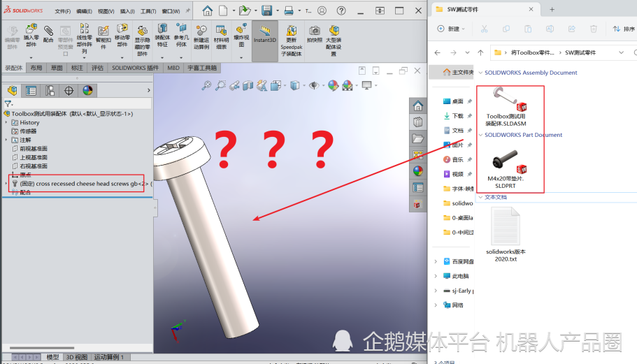The width and height of the screenshot is (637, 364).
Task: Open Linear Component Pattern (线性零部件阵列)
Action: (84, 38)
